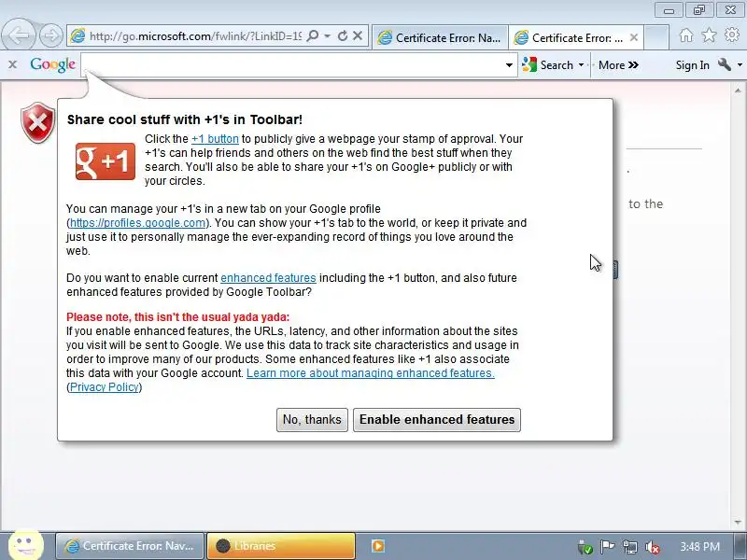This screenshot has height=560, width=747.
Task: Expand the wrench options dropdown arrow
Action: pyautogui.click(x=740, y=64)
